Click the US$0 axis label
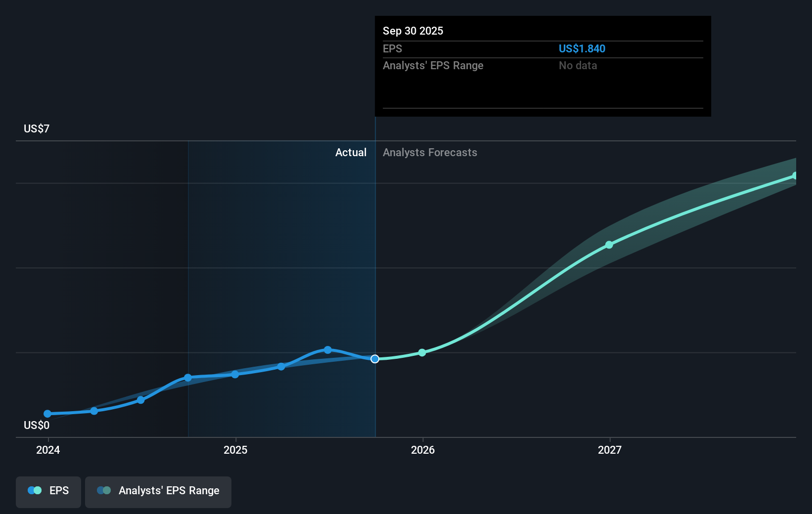 pyautogui.click(x=37, y=425)
